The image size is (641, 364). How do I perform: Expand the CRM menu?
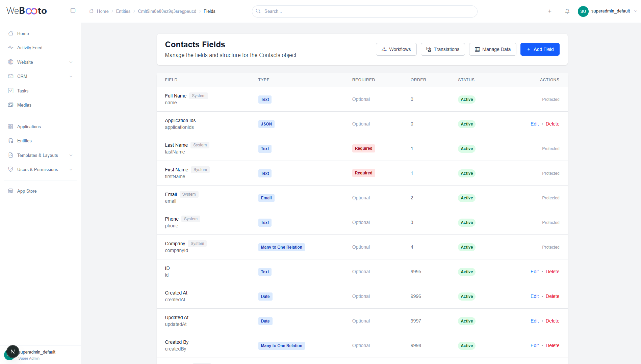[x=71, y=76]
